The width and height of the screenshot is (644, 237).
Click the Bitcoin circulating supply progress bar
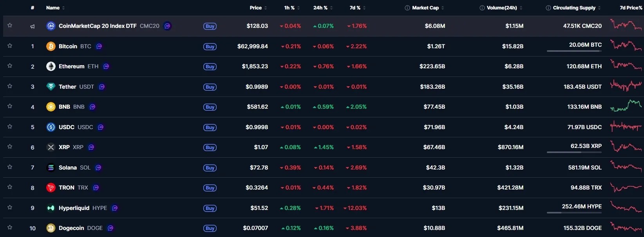[574, 51]
